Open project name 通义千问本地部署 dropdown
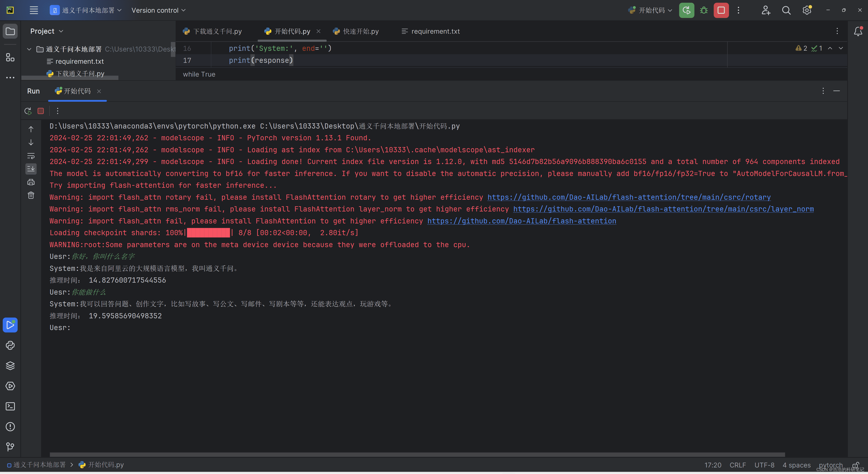Image resolution: width=868 pixels, height=474 pixels. [x=86, y=10]
